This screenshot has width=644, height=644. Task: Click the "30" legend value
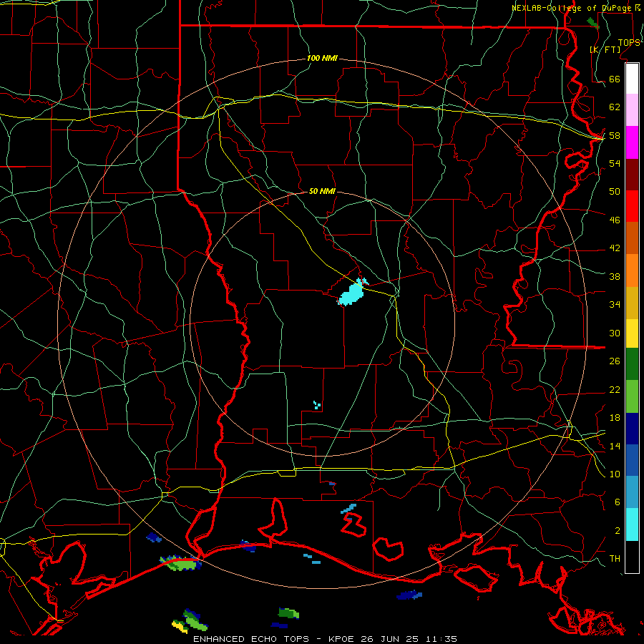coord(615,333)
